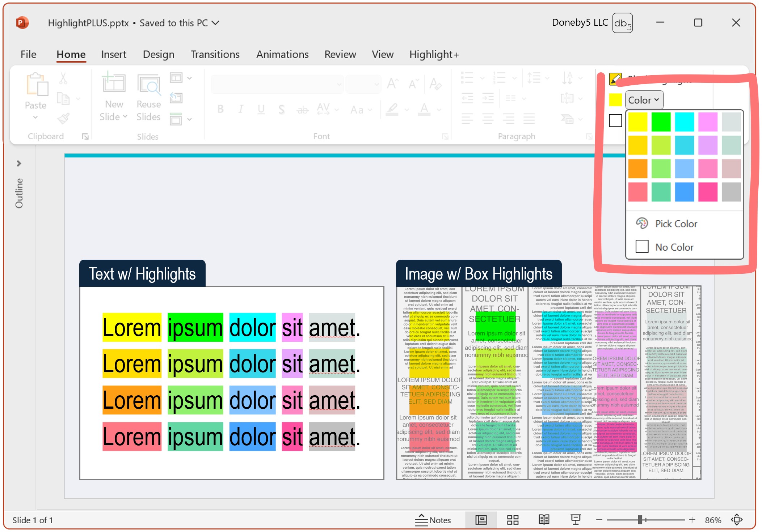Toggle Underline formatting

pos(261,109)
